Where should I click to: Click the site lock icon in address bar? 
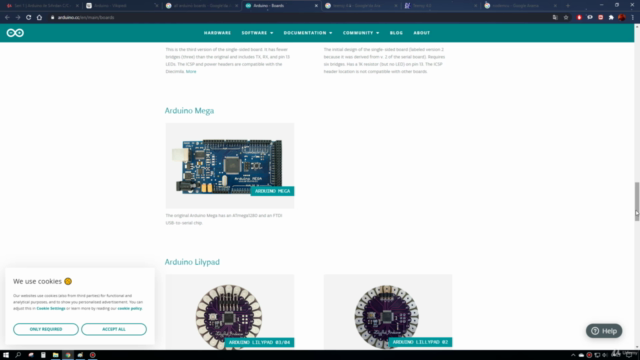(x=52, y=18)
